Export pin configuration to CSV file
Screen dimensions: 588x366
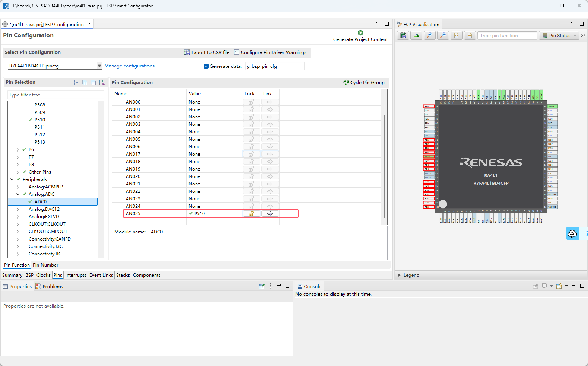(x=207, y=52)
